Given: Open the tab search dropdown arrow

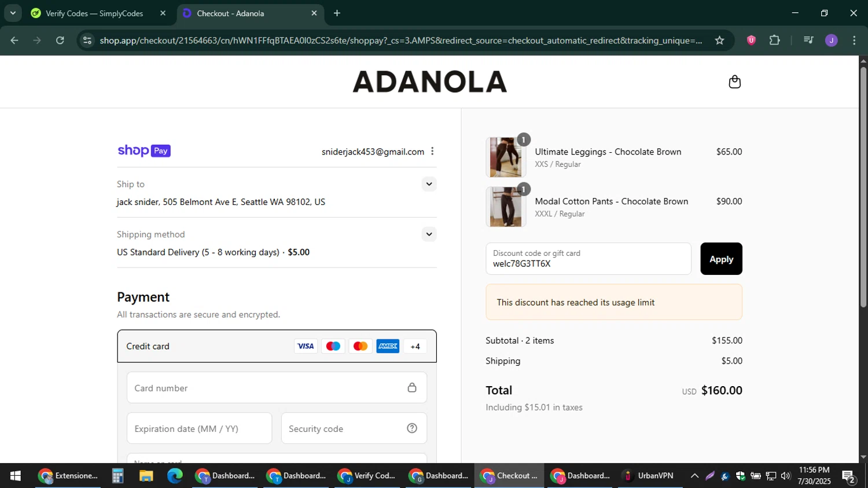Looking at the screenshot, I should click(x=13, y=13).
